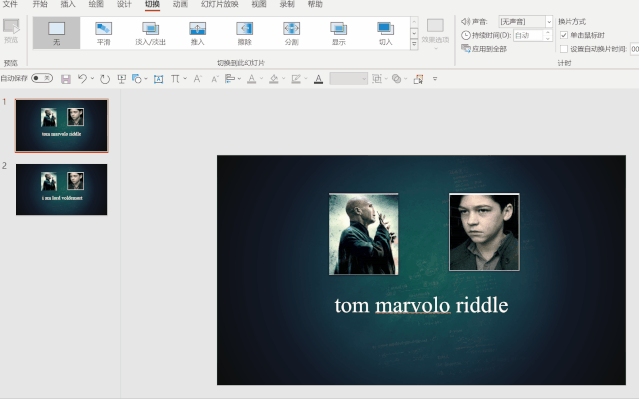
Task: Click the shape outline pen icon
Action: tap(296, 79)
